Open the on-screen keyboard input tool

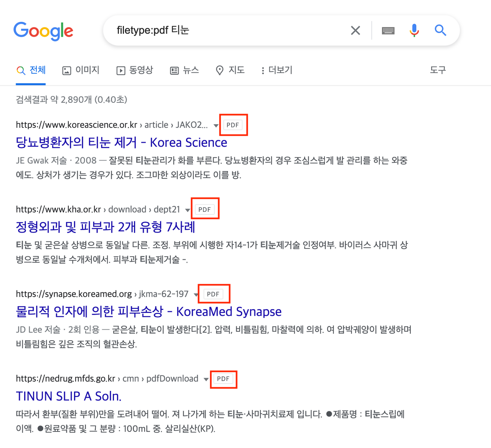coord(388,31)
